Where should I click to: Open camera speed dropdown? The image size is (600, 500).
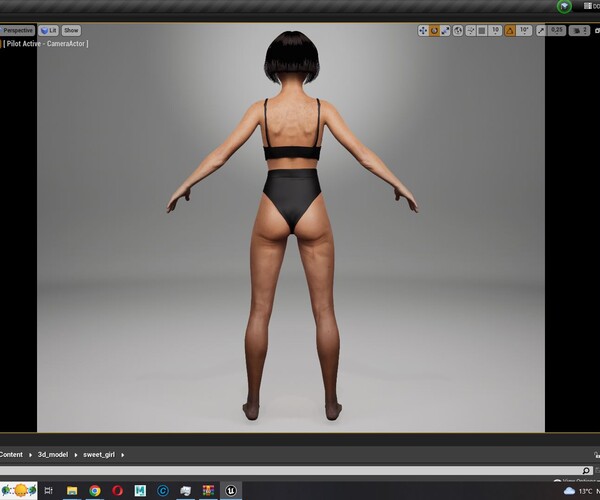pos(579,31)
